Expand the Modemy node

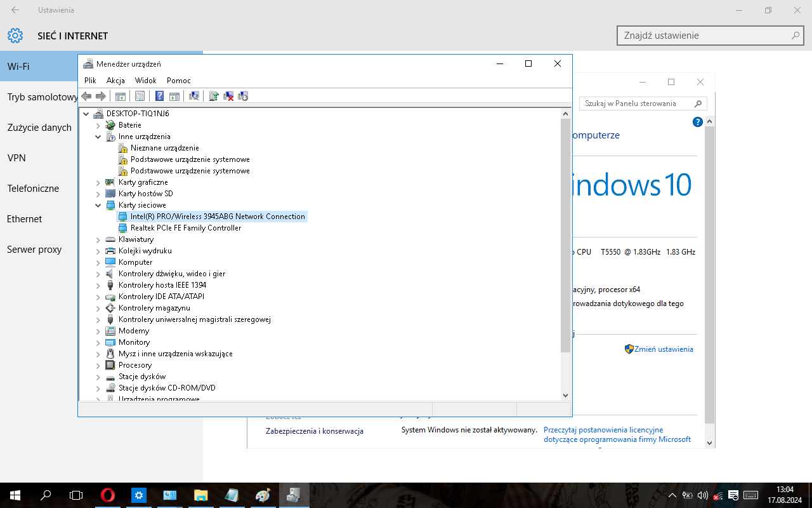[x=98, y=331]
